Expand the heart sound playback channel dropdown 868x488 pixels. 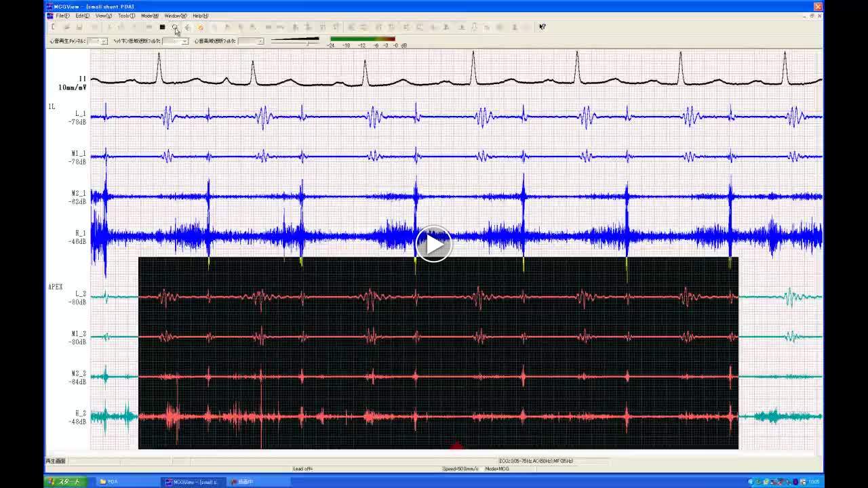pyautogui.click(x=104, y=41)
